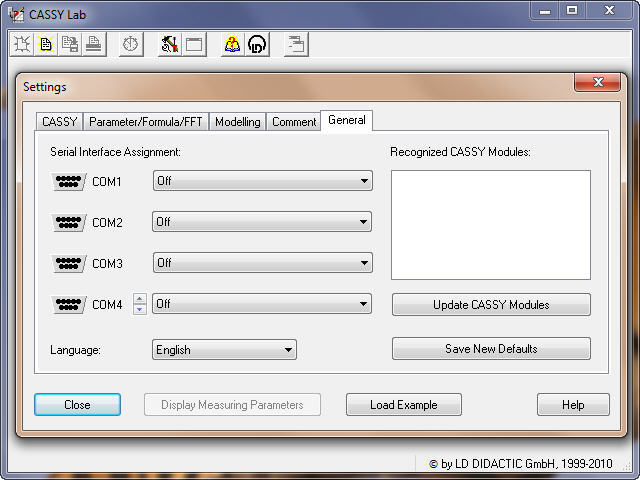Switch to the Parameter/Formula/FFT tab

click(146, 122)
